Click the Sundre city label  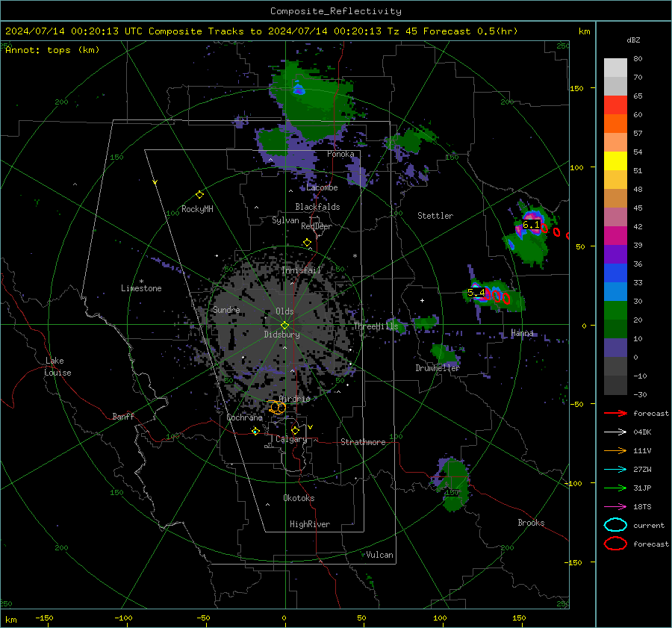[226, 310]
